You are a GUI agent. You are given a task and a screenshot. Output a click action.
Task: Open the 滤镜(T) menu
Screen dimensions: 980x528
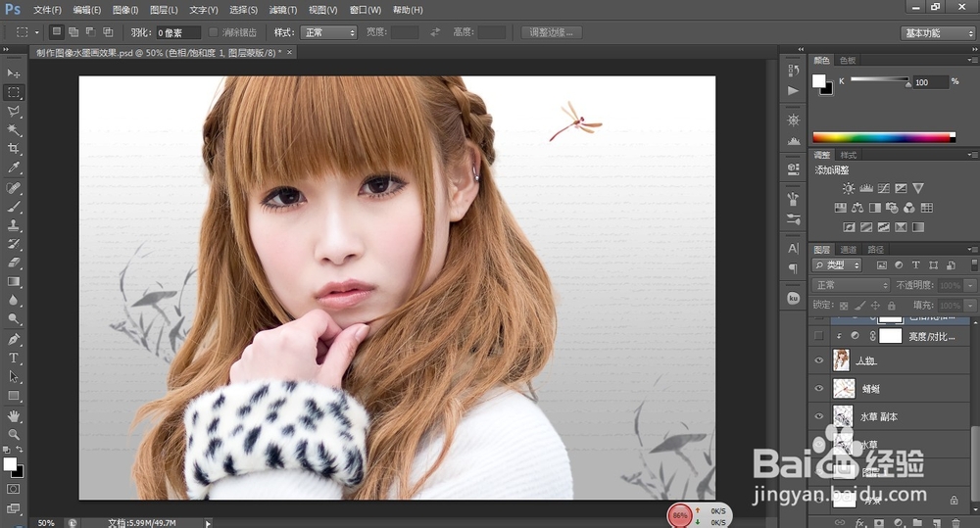(283, 10)
